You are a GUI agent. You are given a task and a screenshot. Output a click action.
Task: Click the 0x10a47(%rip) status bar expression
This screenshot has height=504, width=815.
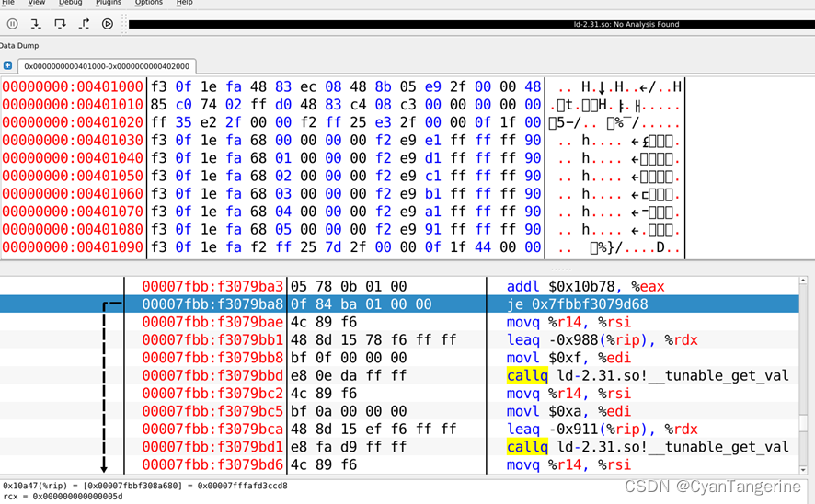(x=145, y=486)
